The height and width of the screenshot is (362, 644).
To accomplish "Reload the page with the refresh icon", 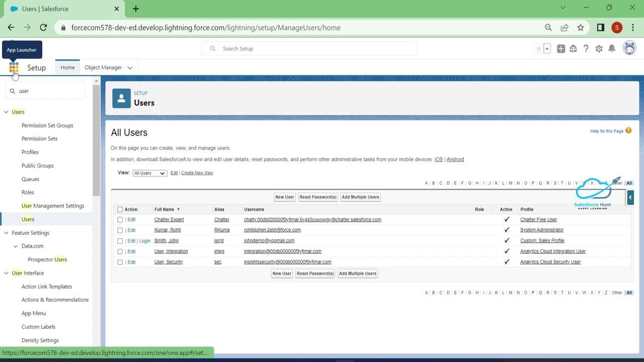I will tap(43, 28).
